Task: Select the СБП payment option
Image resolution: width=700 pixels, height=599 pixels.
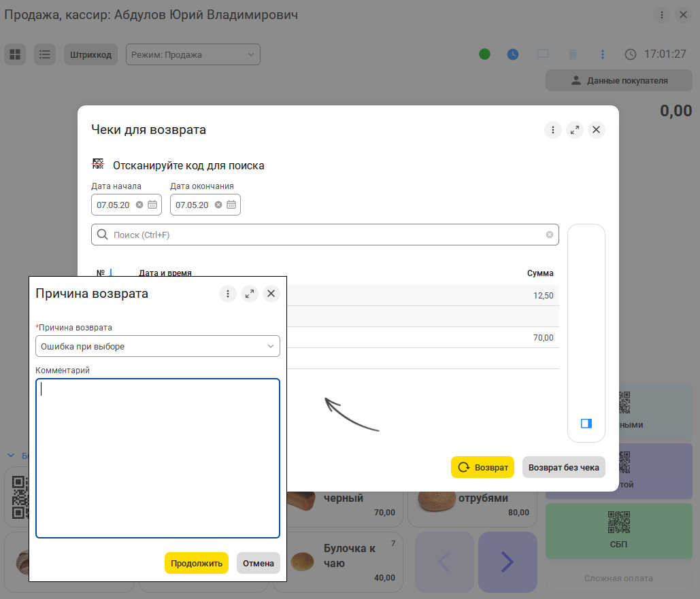Action: [619, 531]
